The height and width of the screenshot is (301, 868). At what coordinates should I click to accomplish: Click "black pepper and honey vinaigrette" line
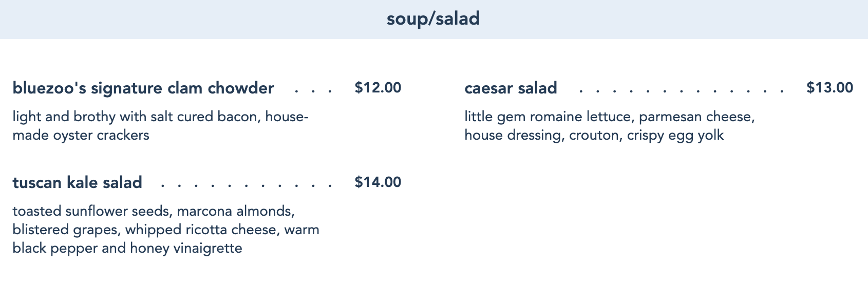tap(127, 249)
